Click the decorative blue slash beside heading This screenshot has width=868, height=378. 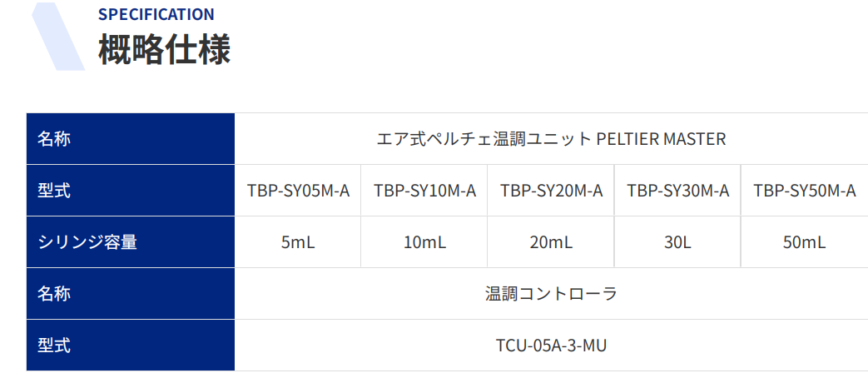59,37
